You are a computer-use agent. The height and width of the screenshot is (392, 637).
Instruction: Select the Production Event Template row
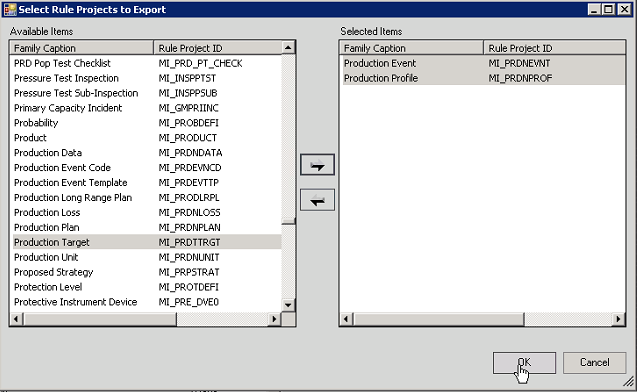147,182
